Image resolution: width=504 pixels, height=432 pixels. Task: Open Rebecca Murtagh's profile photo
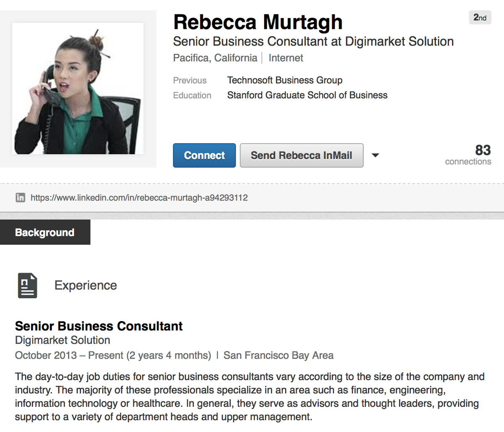pyautogui.click(x=78, y=89)
